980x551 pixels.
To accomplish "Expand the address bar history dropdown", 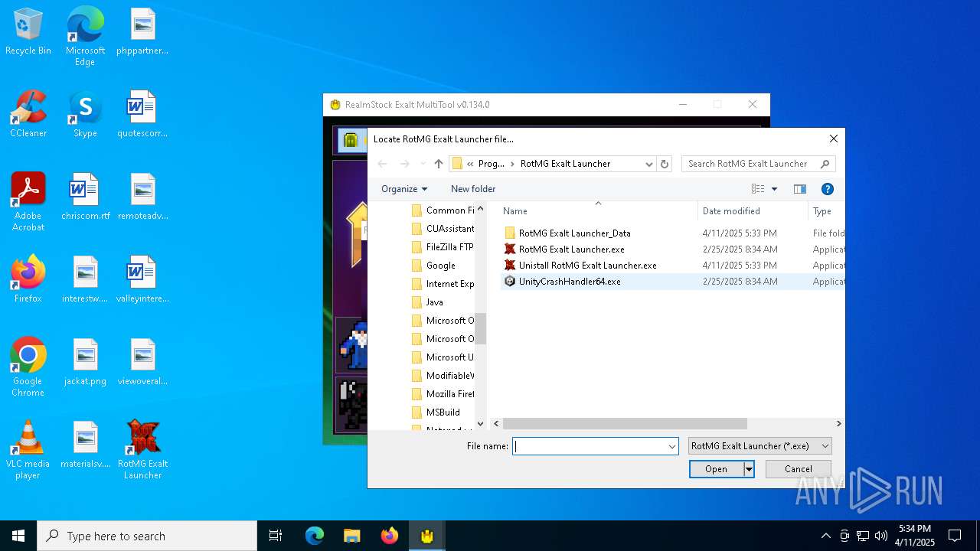I will (x=648, y=164).
